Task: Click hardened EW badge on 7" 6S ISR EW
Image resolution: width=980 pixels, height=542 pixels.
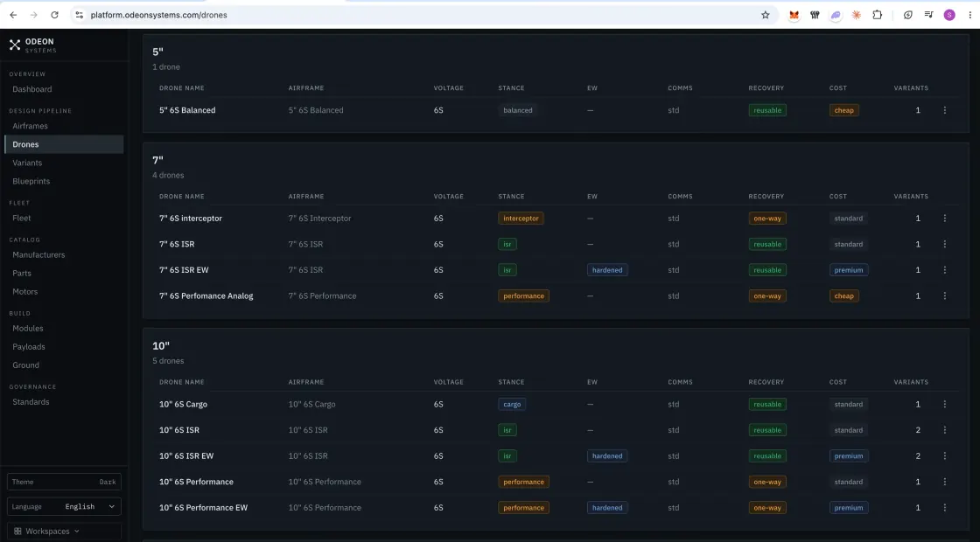Action: pyautogui.click(x=607, y=270)
